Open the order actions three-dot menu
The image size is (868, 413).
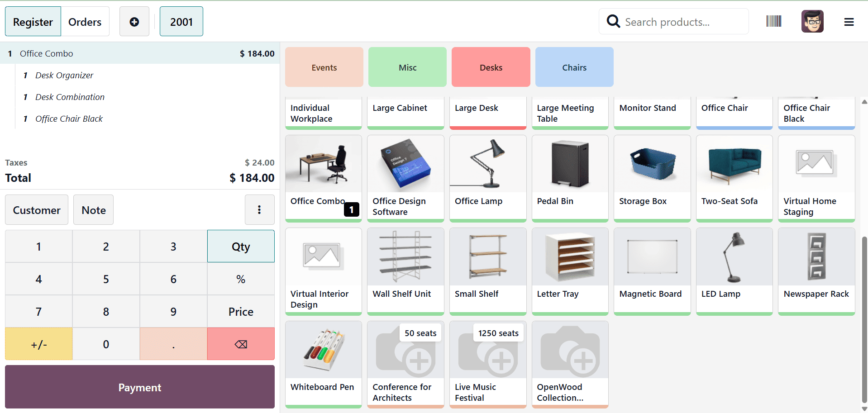(259, 209)
